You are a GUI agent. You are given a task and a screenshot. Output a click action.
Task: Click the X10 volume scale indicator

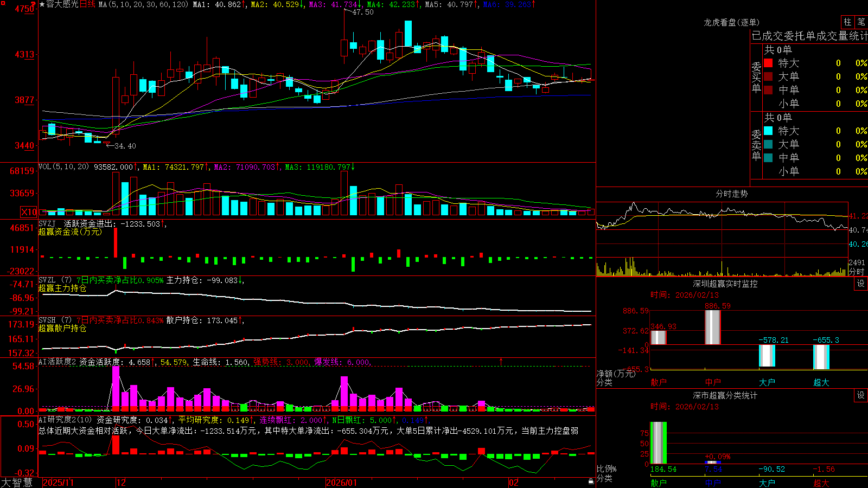29,212
